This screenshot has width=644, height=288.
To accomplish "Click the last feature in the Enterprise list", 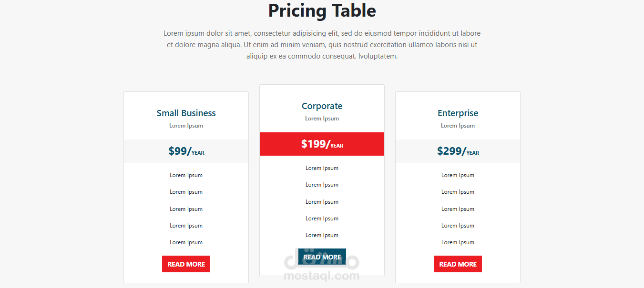I will pyautogui.click(x=458, y=242).
